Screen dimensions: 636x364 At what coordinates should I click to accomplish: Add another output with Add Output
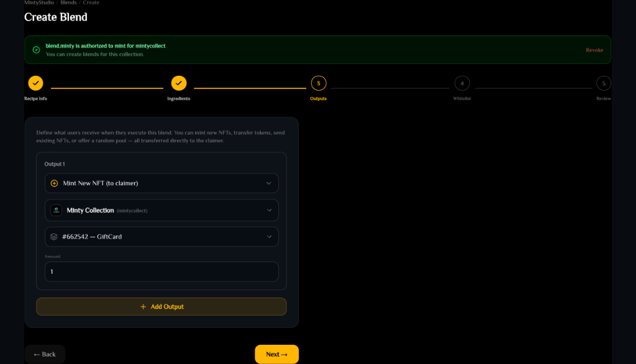tap(161, 307)
